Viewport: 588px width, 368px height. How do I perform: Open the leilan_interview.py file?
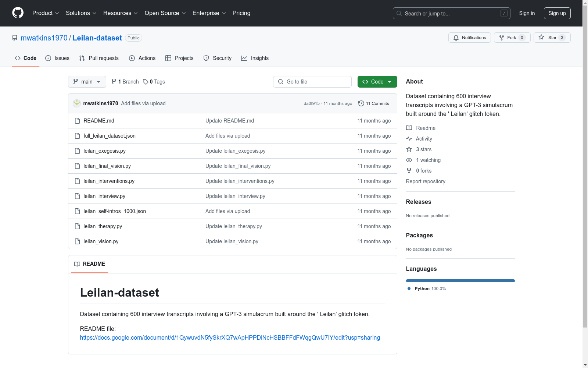click(104, 196)
